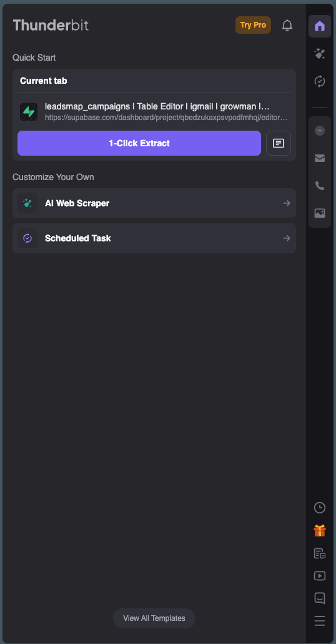
Task: Open the template icon beside 1-Click Extract
Action: (x=279, y=143)
